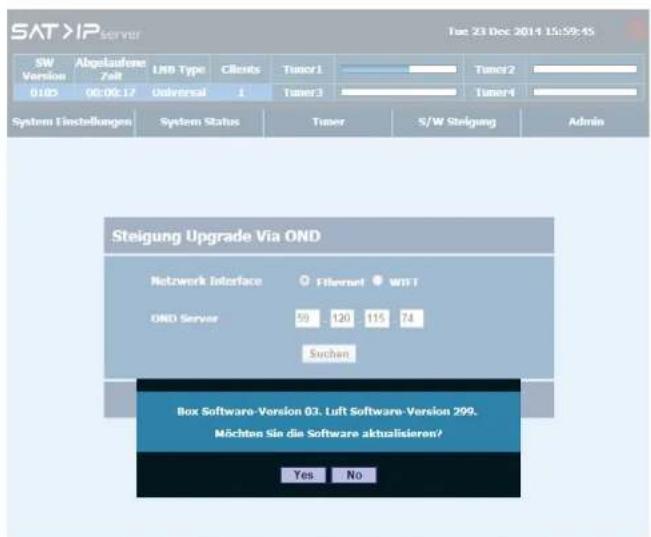The height and width of the screenshot is (537, 651).
Task: Click the LNB Type value Universal
Action: [x=179, y=92]
